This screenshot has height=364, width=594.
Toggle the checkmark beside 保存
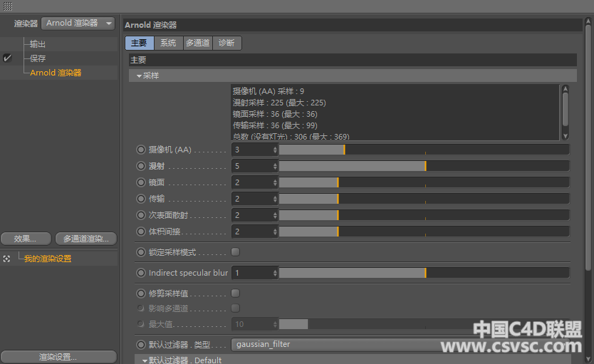coord(8,58)
